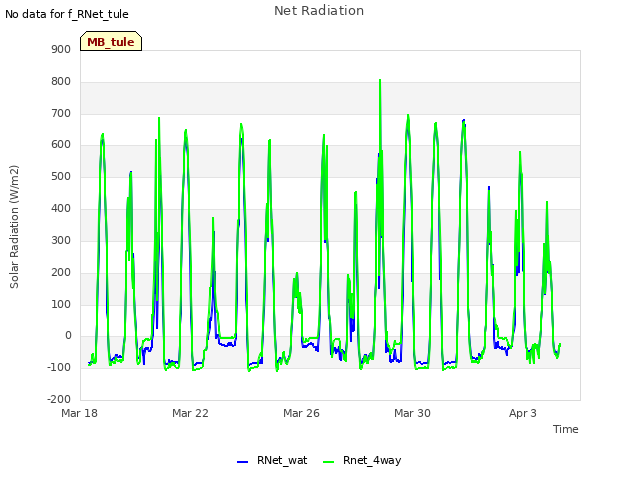Click the 300 y-axis label
The image size is (640, 480).
tap(61, 240)
